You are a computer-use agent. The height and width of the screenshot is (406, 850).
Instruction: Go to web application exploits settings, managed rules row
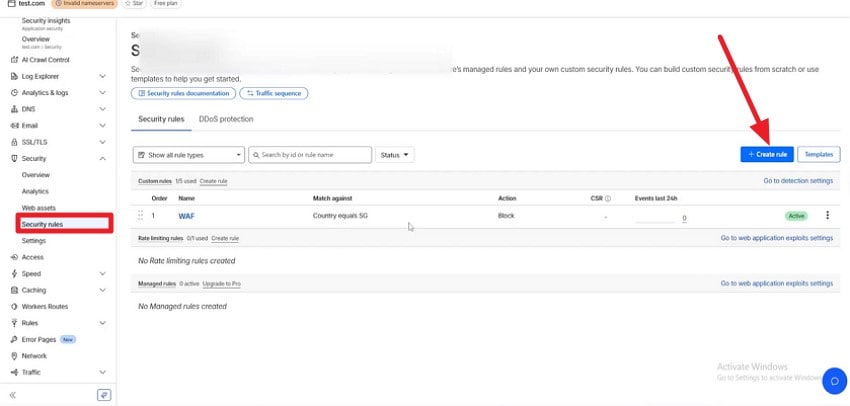[x=777, y=283]
